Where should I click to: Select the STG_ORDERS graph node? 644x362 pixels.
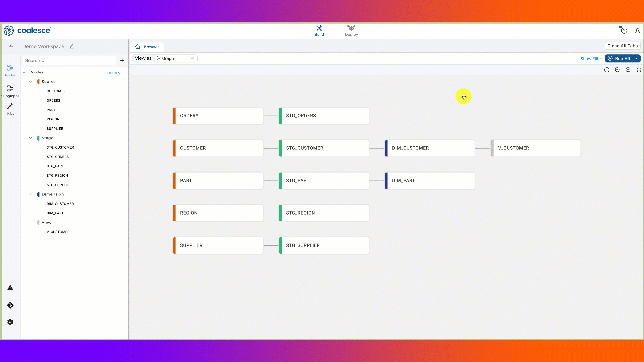click(324, 116)
